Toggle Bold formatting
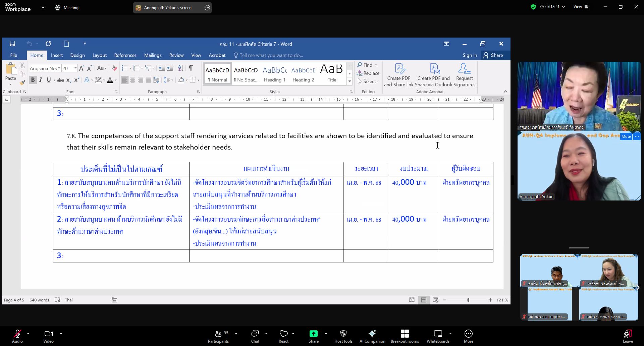The height and width of the screenshot is (346, 644). click(x=33, y=80)
